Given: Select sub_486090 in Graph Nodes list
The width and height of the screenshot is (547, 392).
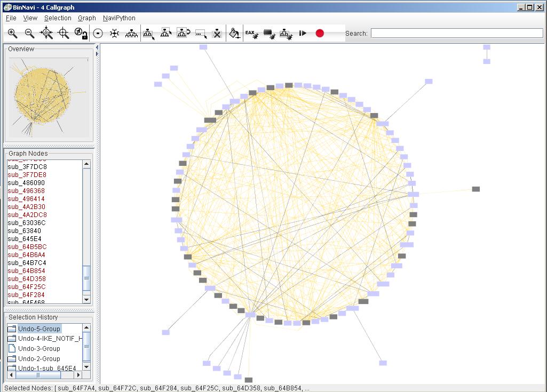Looking at the screenshot, I should point(26,183).
